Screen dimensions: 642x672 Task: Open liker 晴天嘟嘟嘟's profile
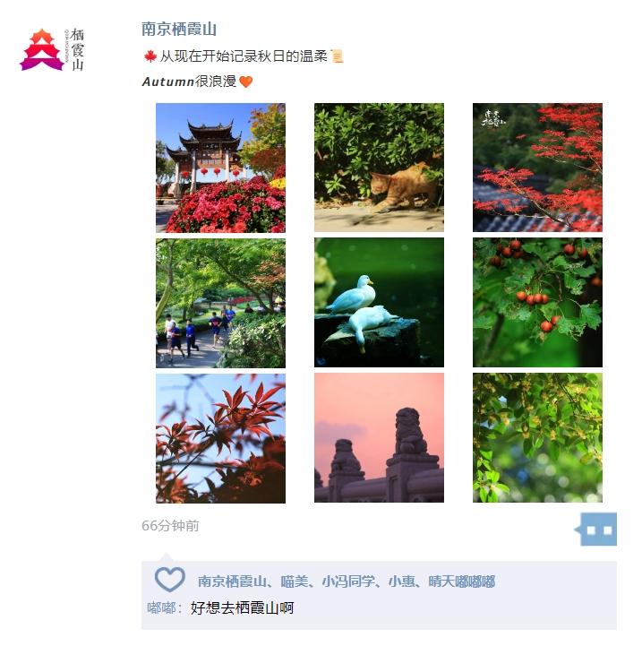point(462,582)
